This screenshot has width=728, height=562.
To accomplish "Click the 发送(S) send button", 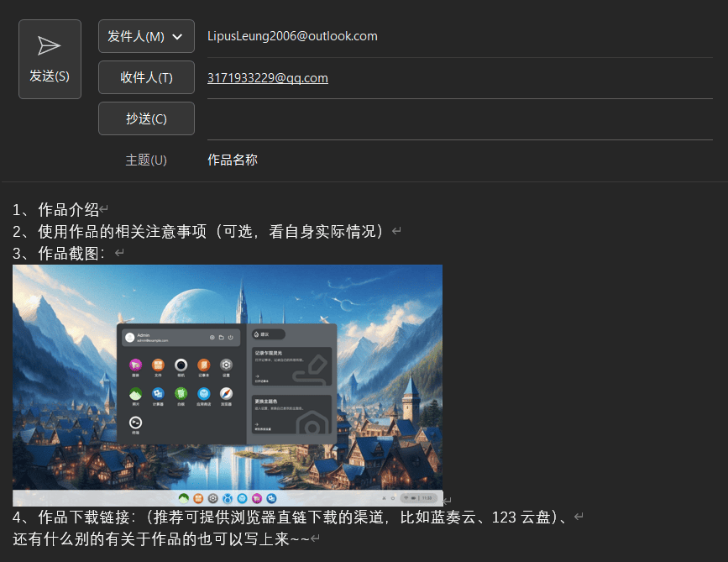I will click(x=50, y=59).
